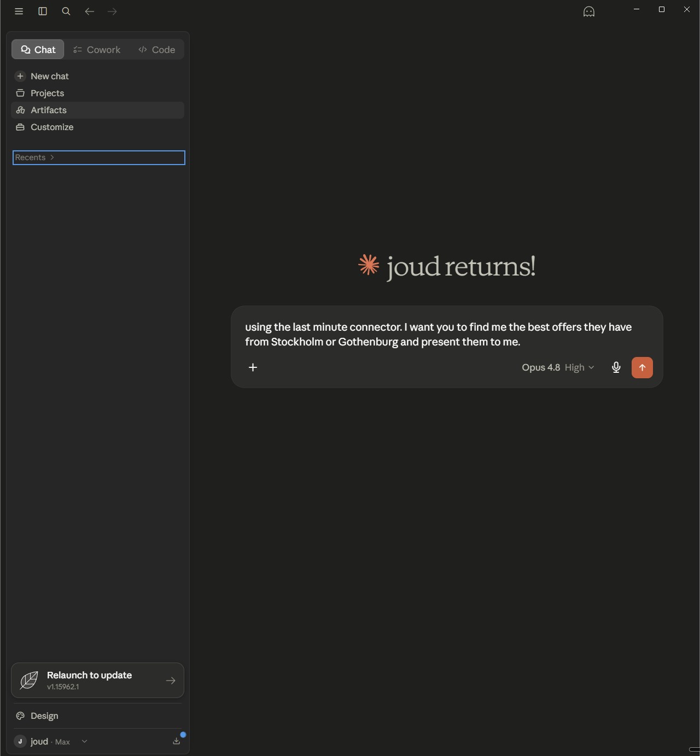Image resolution: width=700 pixels, height=756 pixels.
Task: Open the ghost incognito chat icon
Action: [589, 11]
